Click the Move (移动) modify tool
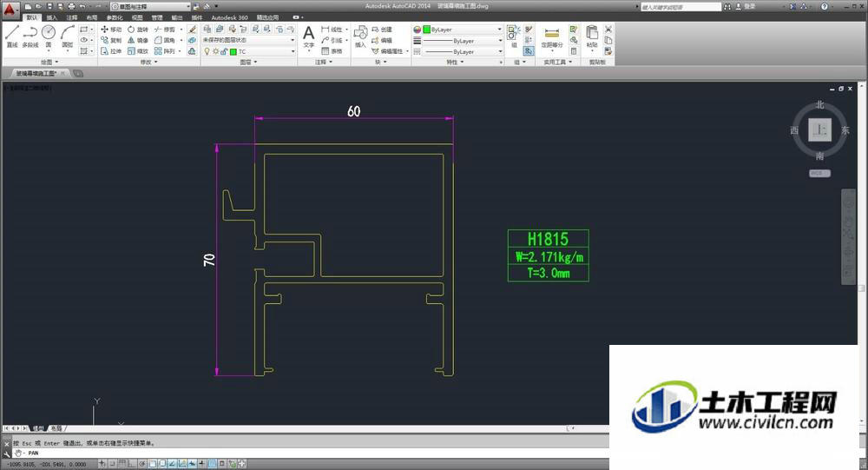 coord(111,30)
